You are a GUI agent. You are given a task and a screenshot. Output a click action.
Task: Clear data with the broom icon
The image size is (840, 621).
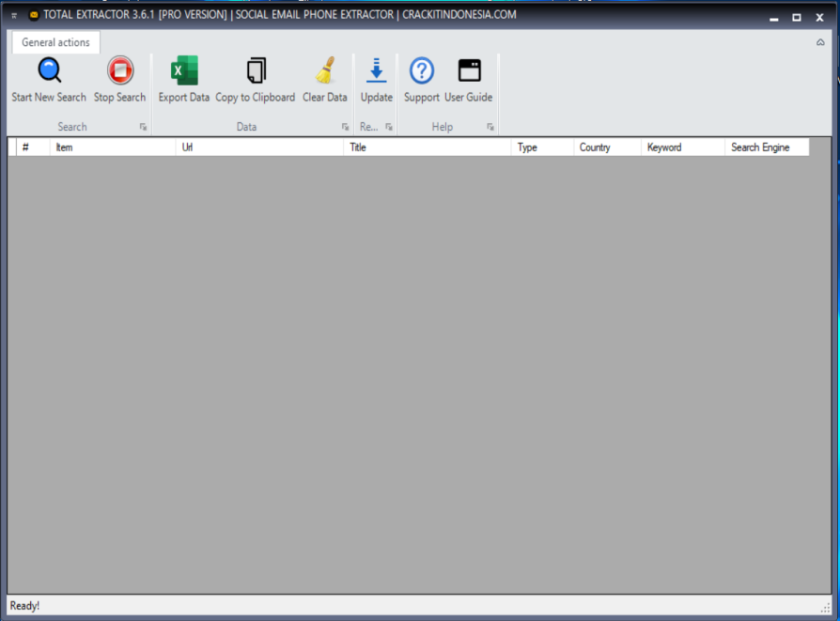[x=325, y=81]
